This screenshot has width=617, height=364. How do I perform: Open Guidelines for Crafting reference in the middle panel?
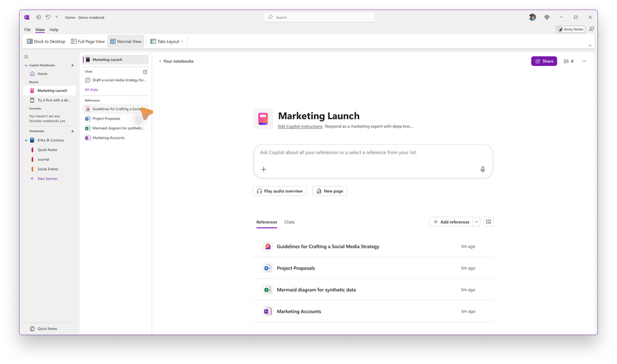coord(115,109)
